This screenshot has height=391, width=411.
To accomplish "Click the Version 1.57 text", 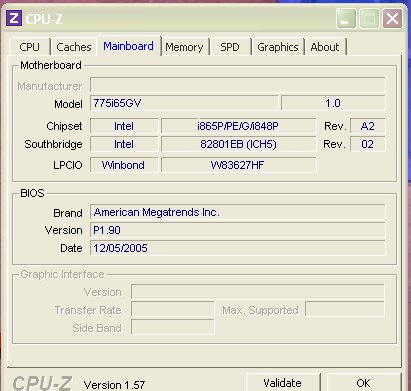I will pyautogui.click(x=114, y=385).
